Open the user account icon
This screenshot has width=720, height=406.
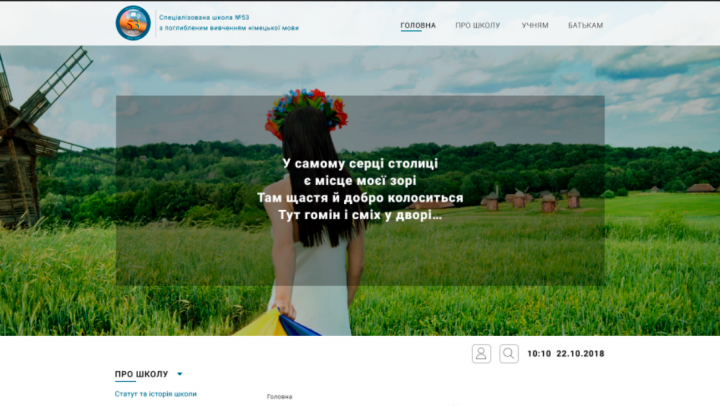point(481,354)
